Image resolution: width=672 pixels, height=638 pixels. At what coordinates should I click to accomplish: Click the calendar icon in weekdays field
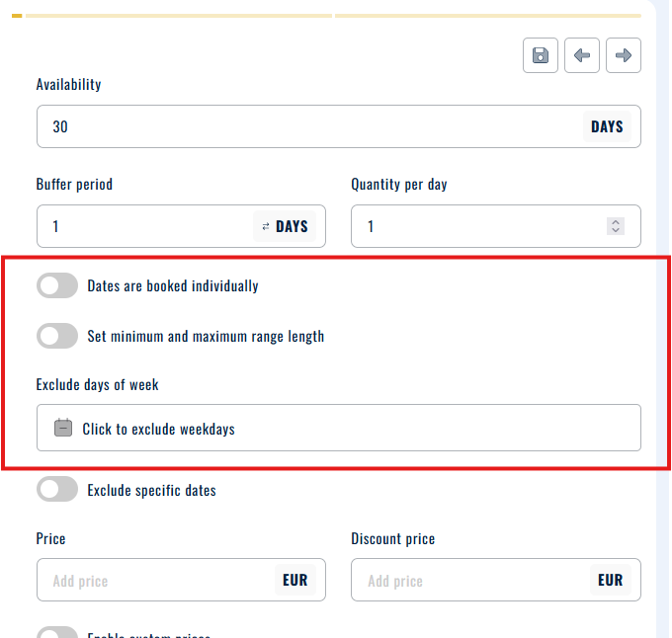tap(63, 428)
